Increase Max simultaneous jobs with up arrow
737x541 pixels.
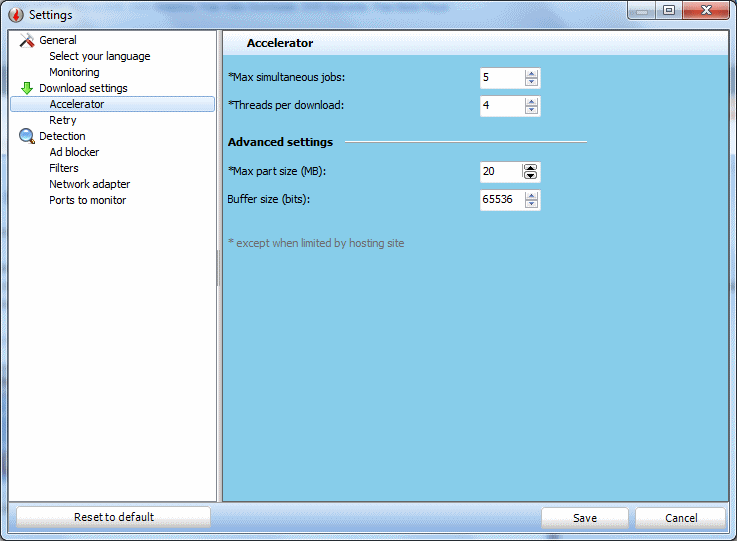(x=531, y=74)
